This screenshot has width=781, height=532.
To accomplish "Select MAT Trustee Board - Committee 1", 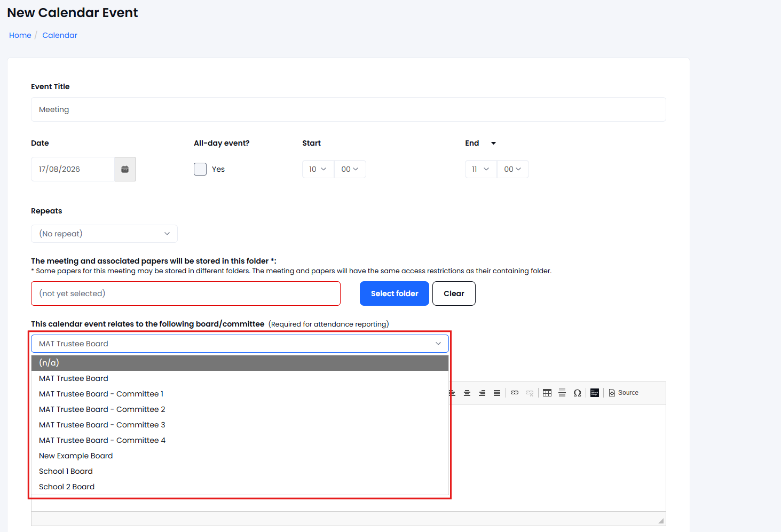I will click(240, 394).
